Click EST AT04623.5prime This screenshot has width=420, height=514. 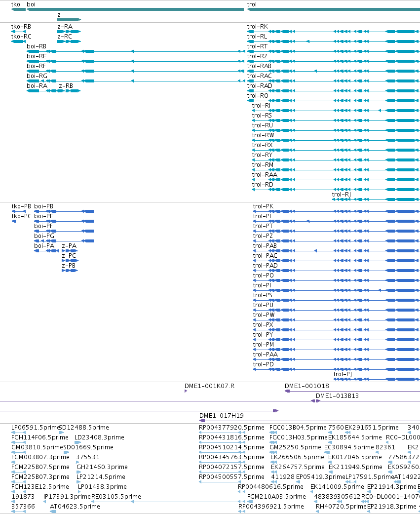(75, 507)
